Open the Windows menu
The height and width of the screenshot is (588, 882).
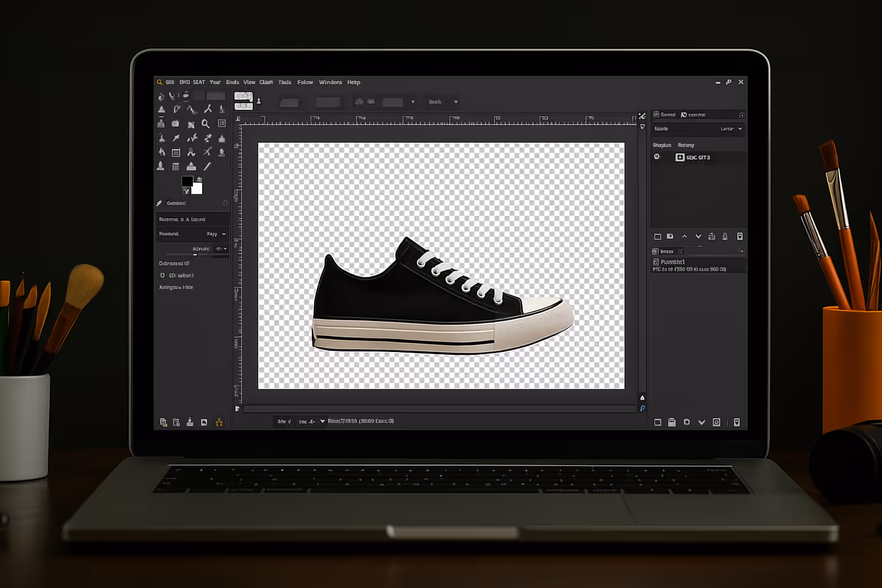pyautogui.click(x=330, y=82)
